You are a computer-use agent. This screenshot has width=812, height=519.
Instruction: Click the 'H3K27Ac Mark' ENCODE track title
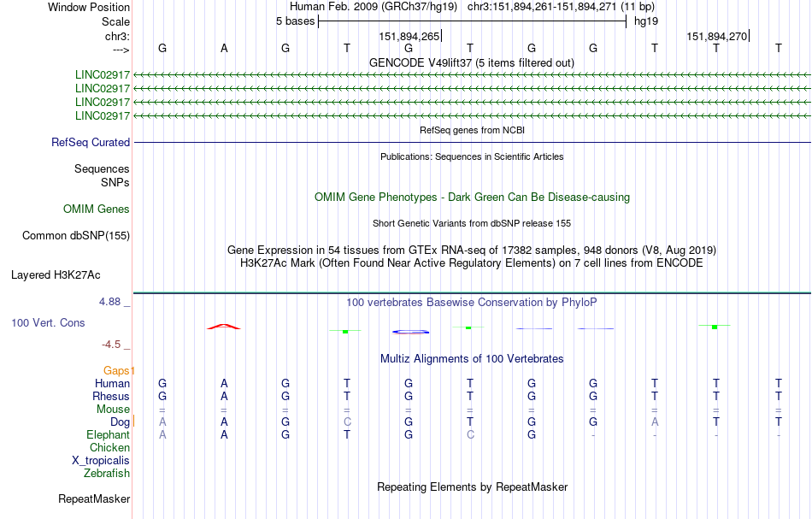pos(472,262)
